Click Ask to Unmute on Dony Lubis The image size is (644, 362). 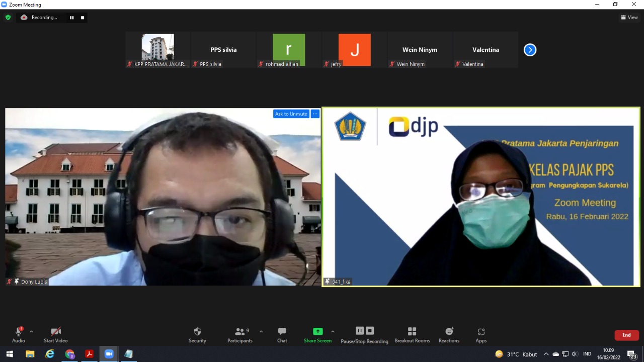coord(291,114)
